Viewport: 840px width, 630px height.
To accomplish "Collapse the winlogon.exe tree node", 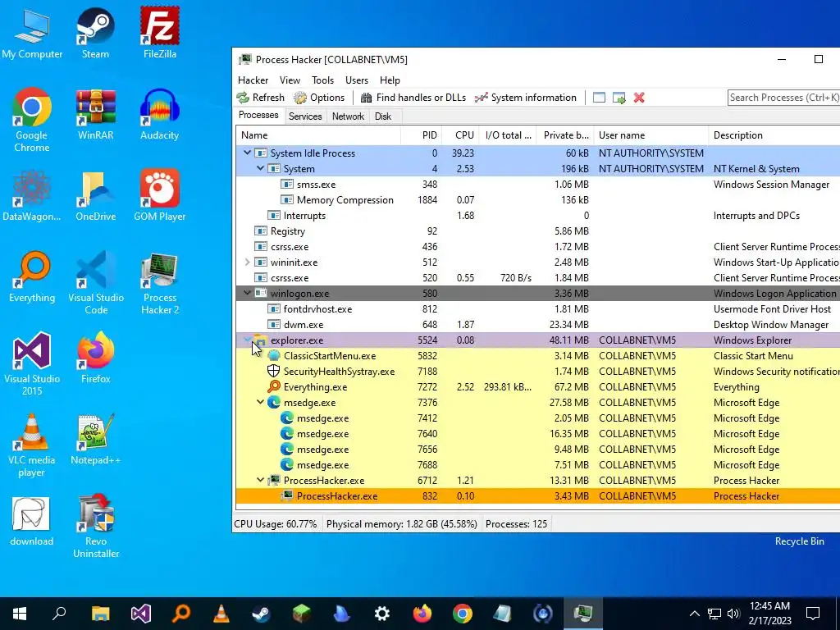I will (x=247, y=293).
